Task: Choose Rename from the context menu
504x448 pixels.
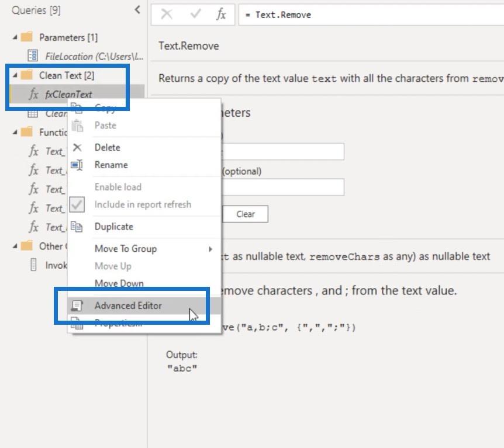Action: point(111,165)
